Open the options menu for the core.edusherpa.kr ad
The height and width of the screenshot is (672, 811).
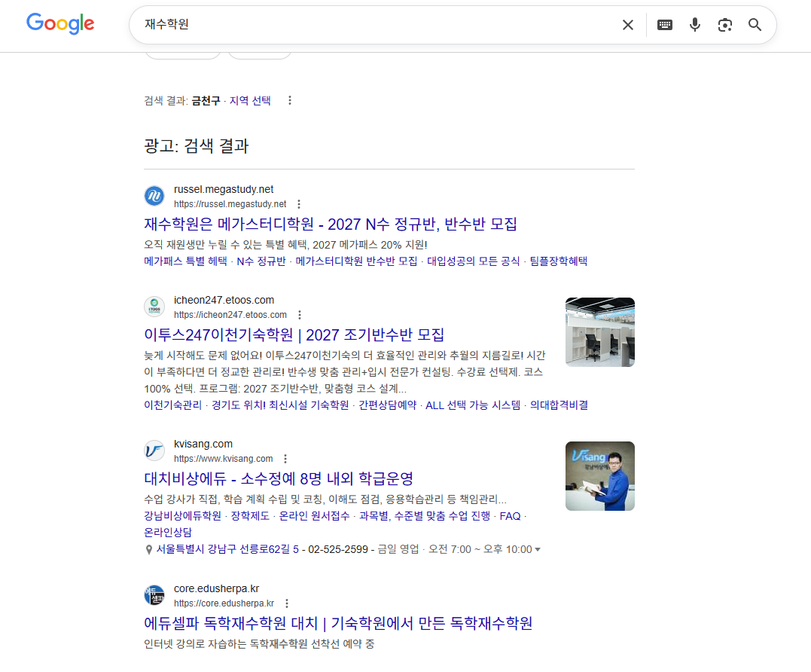[x=286, y=603]
